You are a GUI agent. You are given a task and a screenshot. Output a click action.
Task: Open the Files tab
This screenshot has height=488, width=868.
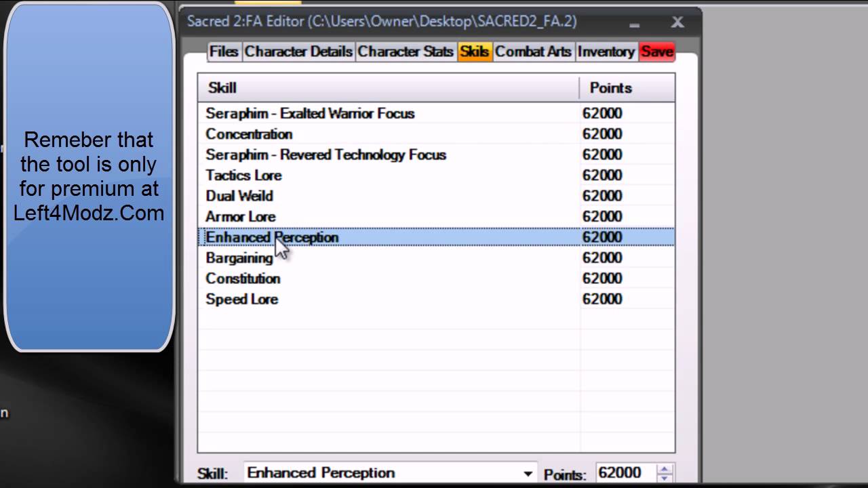224,52
